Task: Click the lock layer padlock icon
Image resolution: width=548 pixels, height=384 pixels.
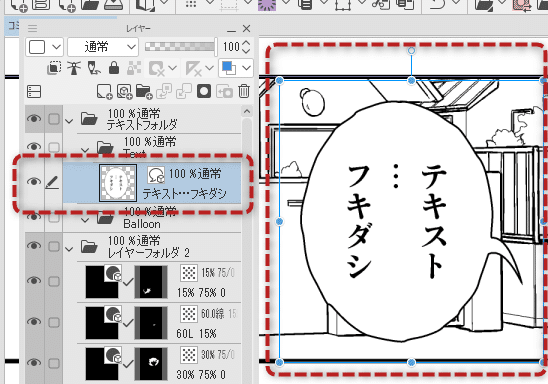Action: tap(114, 68)
